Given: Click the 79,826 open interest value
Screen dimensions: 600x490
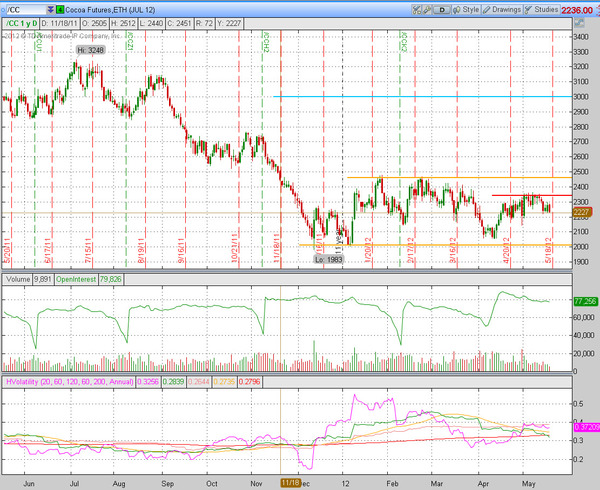Looking at the screenshot, I should point(111,279).
